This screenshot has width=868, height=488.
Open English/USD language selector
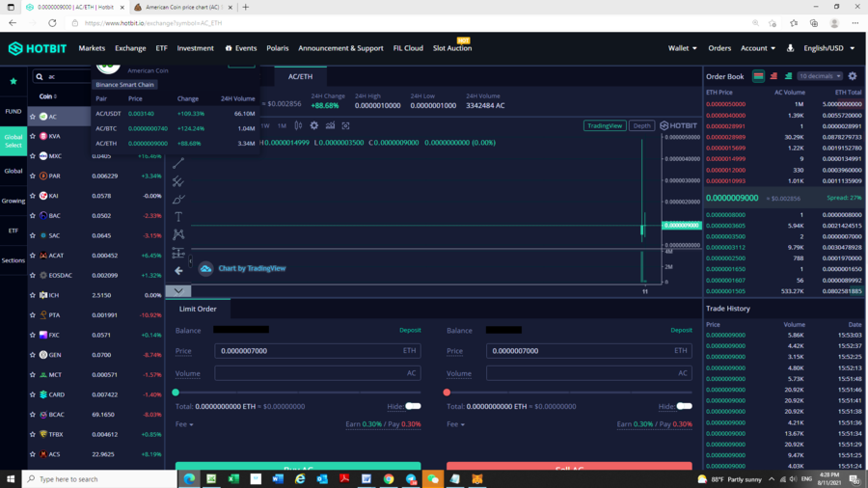pos(828,48)
